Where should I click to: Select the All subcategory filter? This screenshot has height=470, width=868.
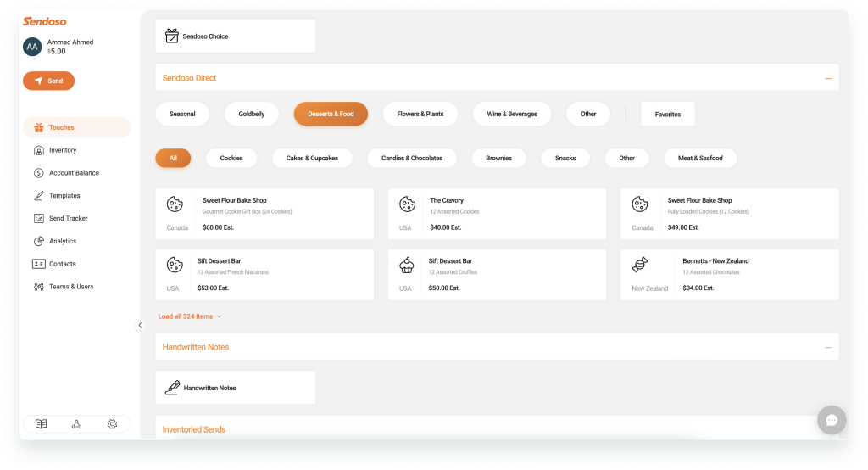tap(173, 158)
